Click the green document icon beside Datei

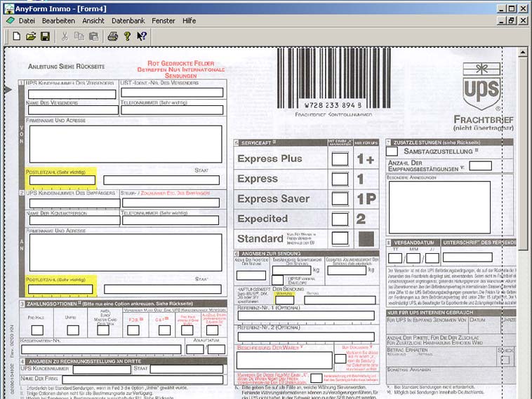pos(11,20)
